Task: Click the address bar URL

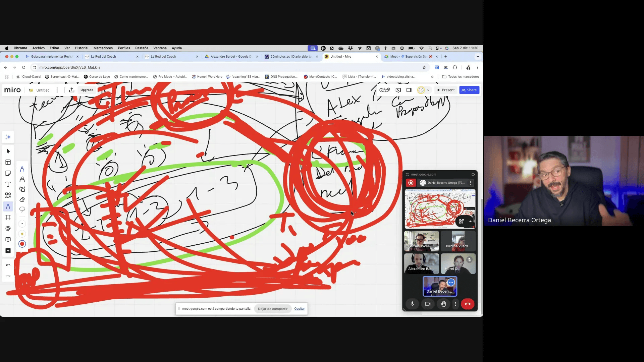Action: (70, 67)
